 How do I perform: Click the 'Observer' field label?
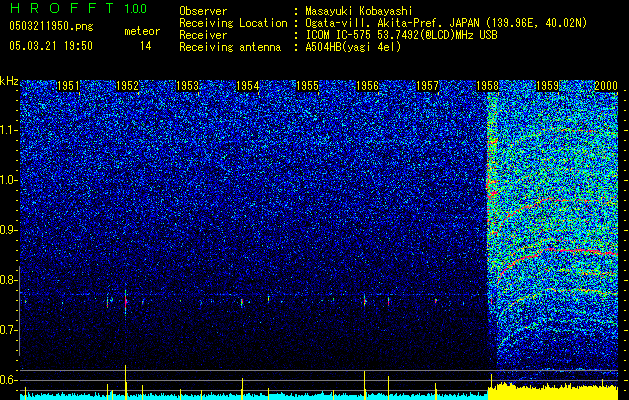(203, 11)
